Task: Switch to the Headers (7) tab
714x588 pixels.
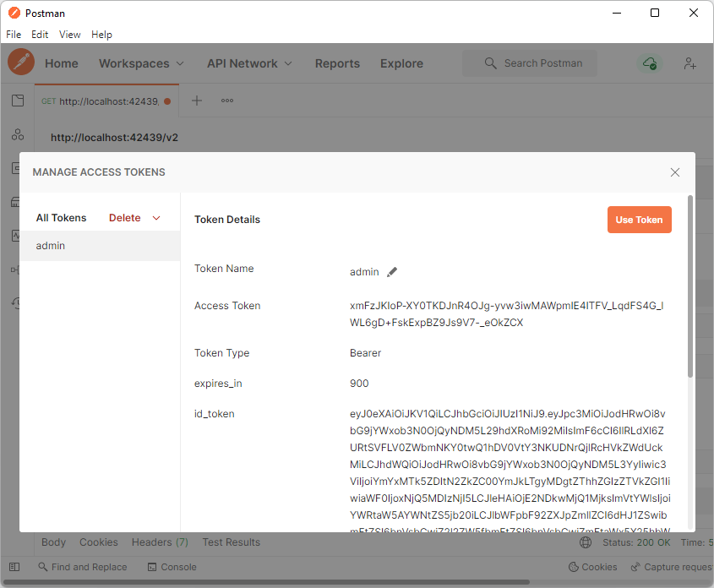Action: pos(160,542)
